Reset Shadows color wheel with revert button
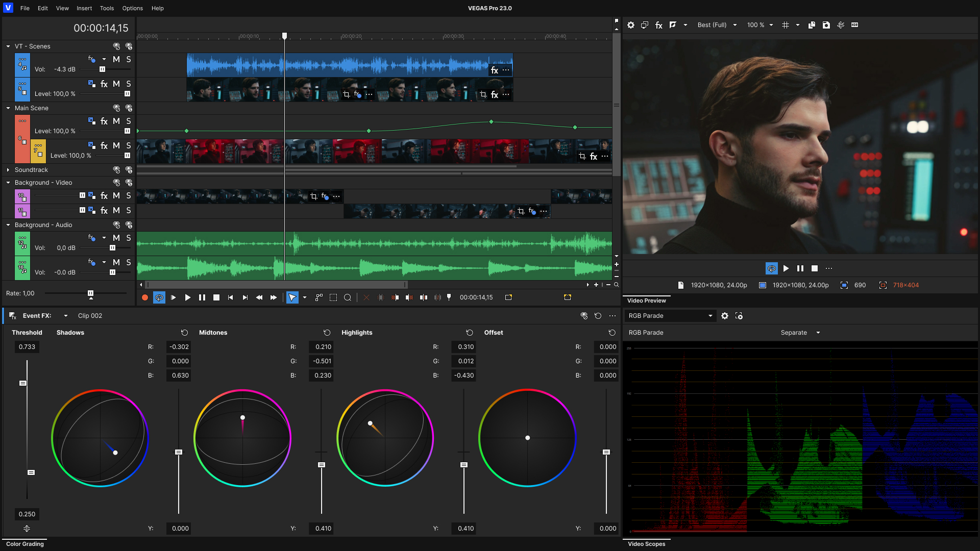Screen dimensions: 980x551 (x=184, y=333)
